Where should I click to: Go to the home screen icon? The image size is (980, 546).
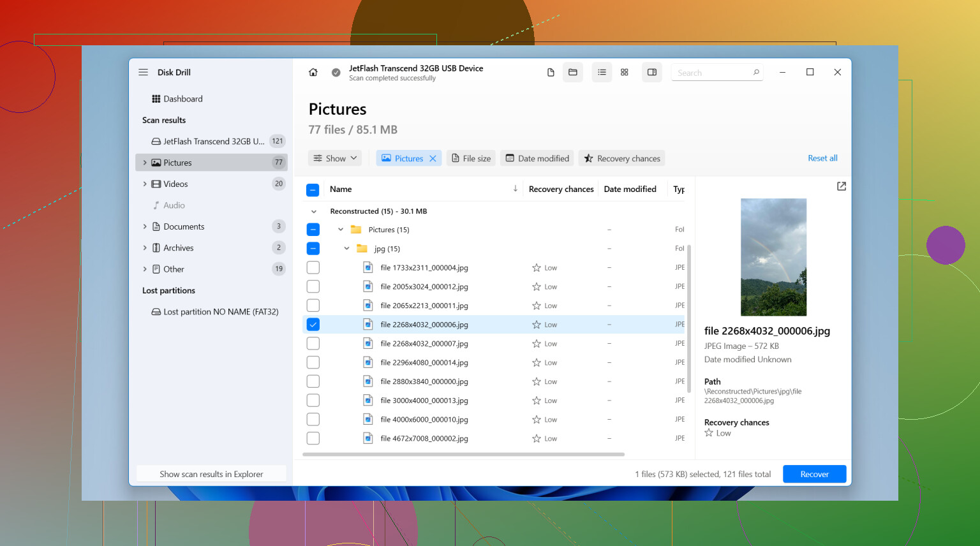[x=313, y=72]
